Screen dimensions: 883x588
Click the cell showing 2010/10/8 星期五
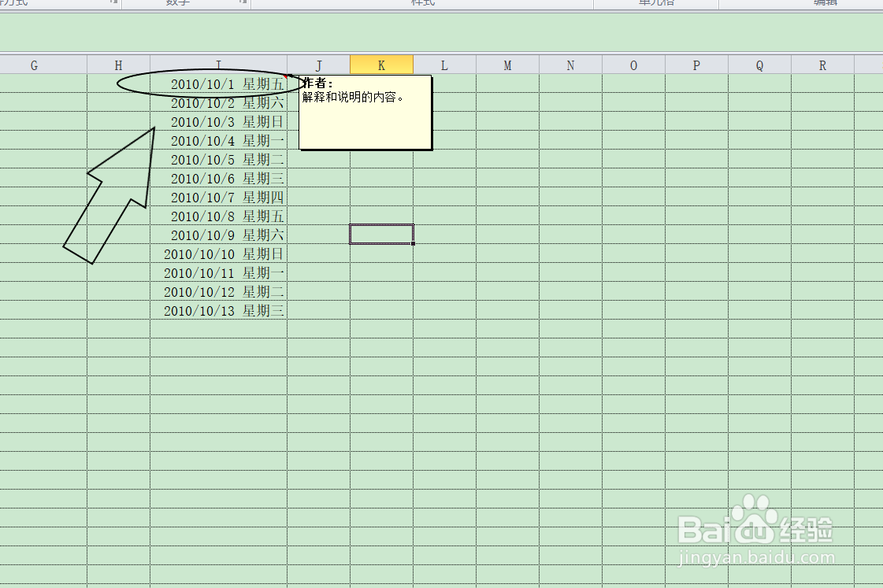pyautogui.click(x=218, y=216)
